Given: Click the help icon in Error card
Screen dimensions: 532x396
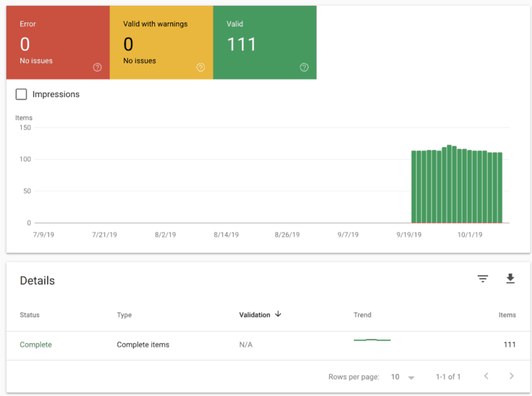Looking at the screenshot, I should (97, 67).
